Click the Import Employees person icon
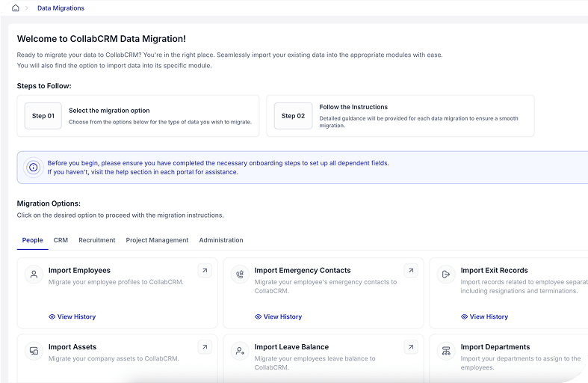 (x=34, y=275)
